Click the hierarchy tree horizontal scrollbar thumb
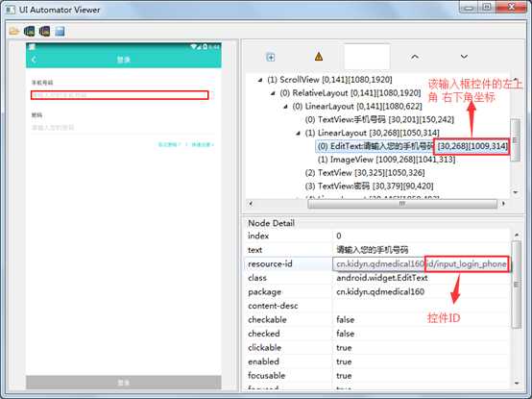Screen dimensions: 532x399 pos(402,204)
